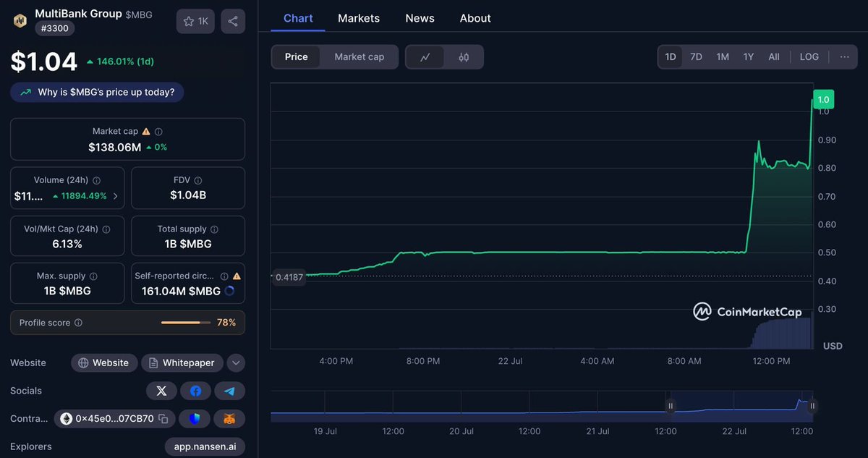Screen dimensions: 868x458
Task: Open Profile score info icon
Action: [78, 323]
